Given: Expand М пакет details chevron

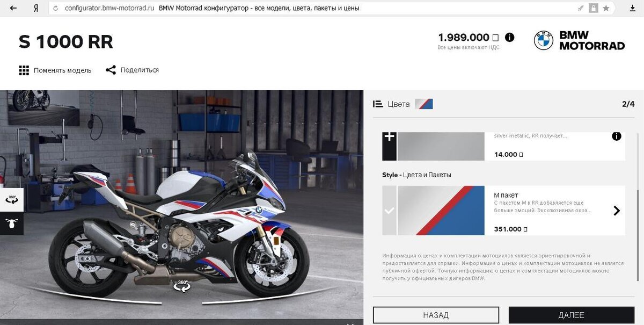Looking at the screenshot, I should coord(616,211).
